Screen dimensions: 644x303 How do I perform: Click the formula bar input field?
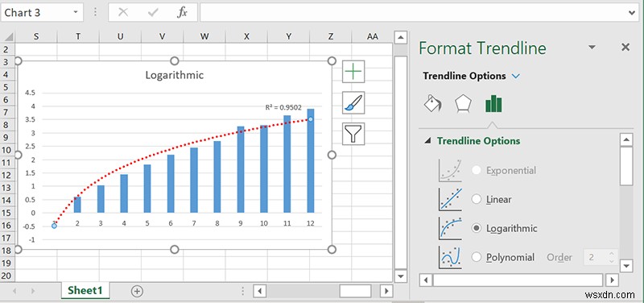[x=413, y=13]
